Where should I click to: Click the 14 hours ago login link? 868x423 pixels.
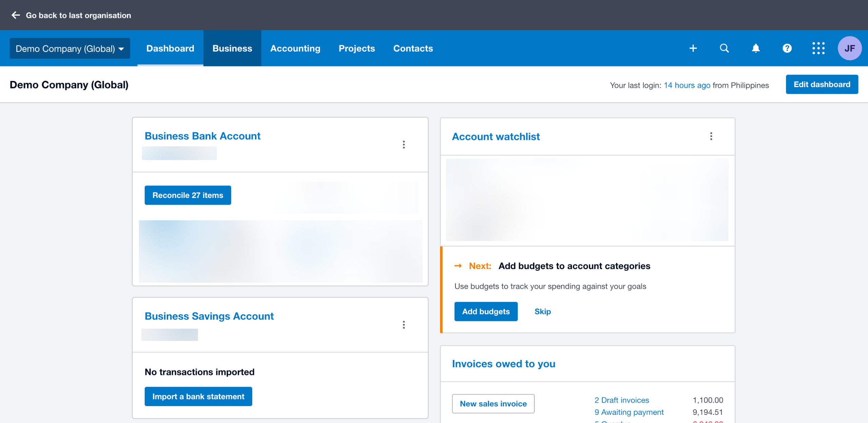(x=687, y=85)
